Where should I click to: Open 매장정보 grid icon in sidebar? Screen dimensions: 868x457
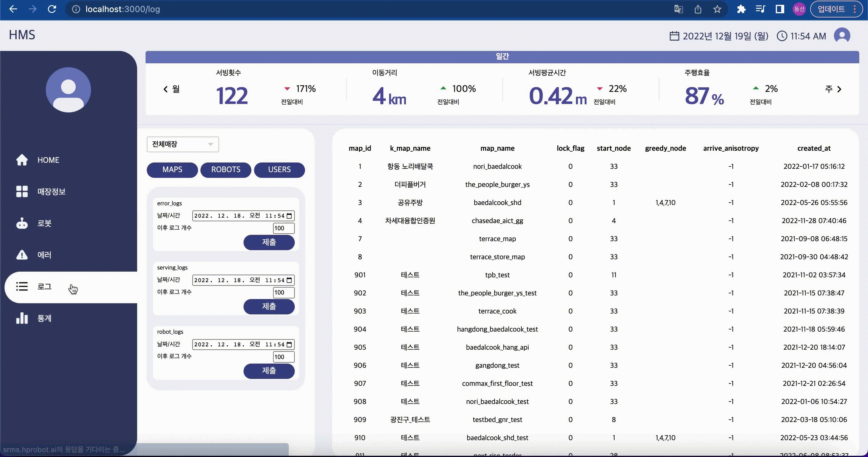(22, 191)
